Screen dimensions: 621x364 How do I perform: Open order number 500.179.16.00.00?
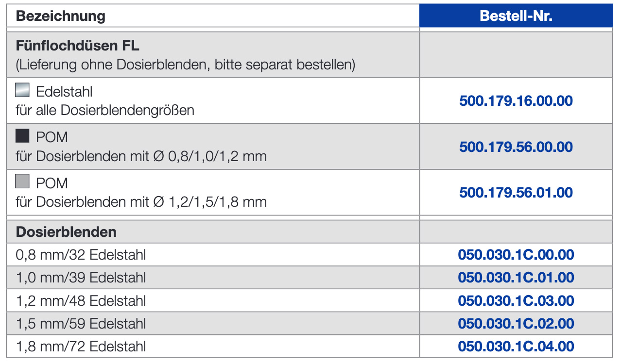point(516,101)
